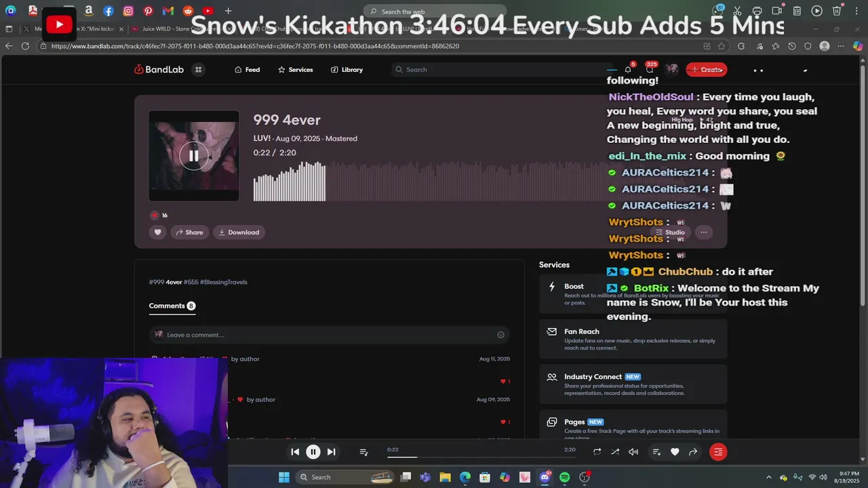Open the Library page
Viewport: 868px width, 488px height.
coord(347,70)
